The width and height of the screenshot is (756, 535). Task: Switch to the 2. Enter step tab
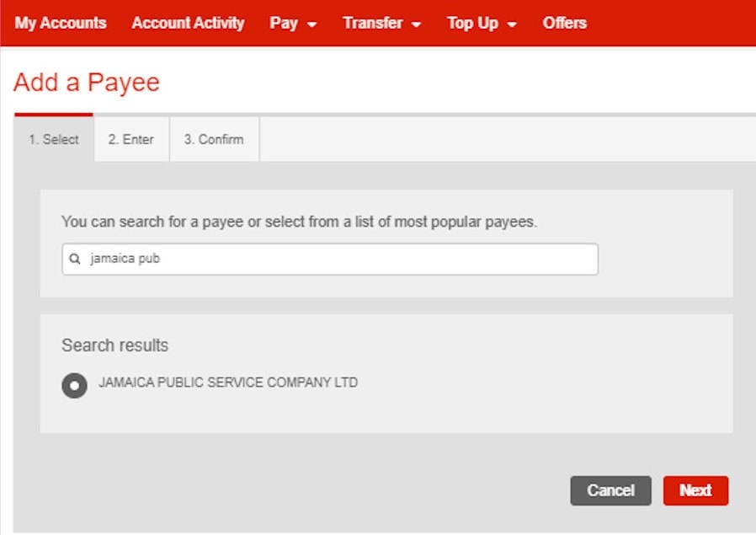coord(131,139)
